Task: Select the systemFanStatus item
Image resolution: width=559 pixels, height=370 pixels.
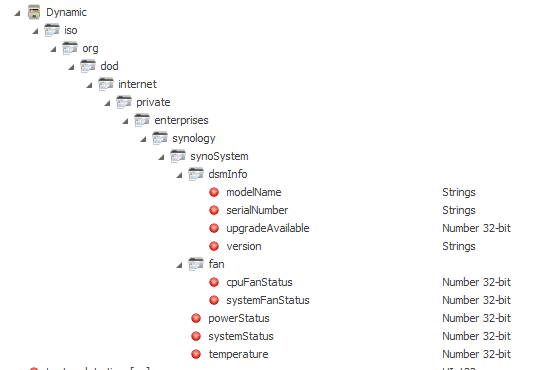Action: click(x=268, y=300)
